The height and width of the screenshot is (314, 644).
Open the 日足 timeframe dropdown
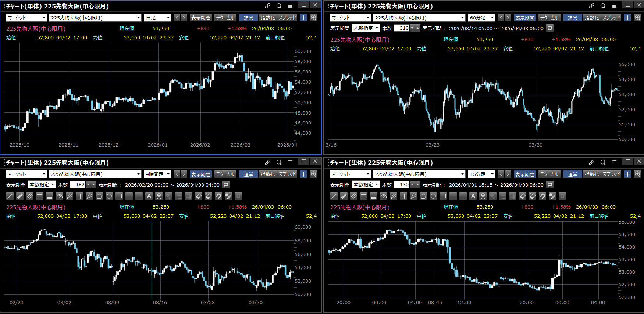point(158,18)
